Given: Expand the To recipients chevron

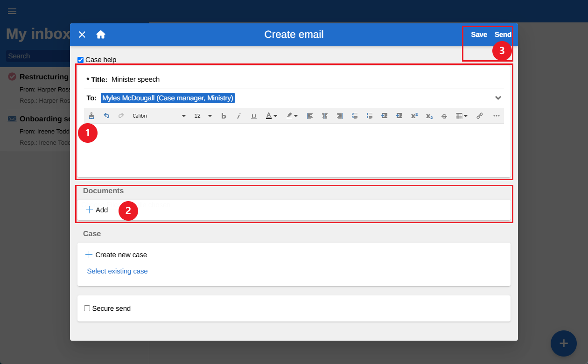Looking at the screenshot, I should tap(498, 98).
